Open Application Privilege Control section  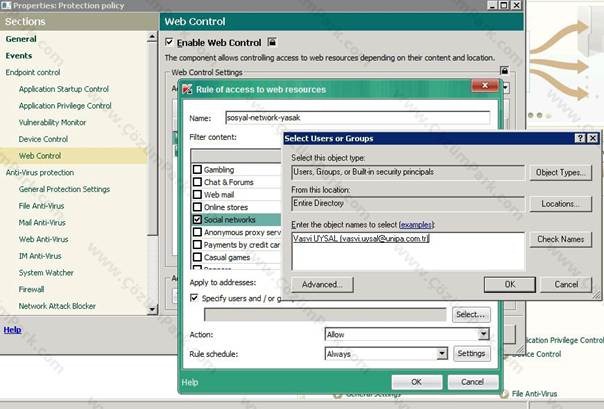pyautogui.click(x=65, y=106)
